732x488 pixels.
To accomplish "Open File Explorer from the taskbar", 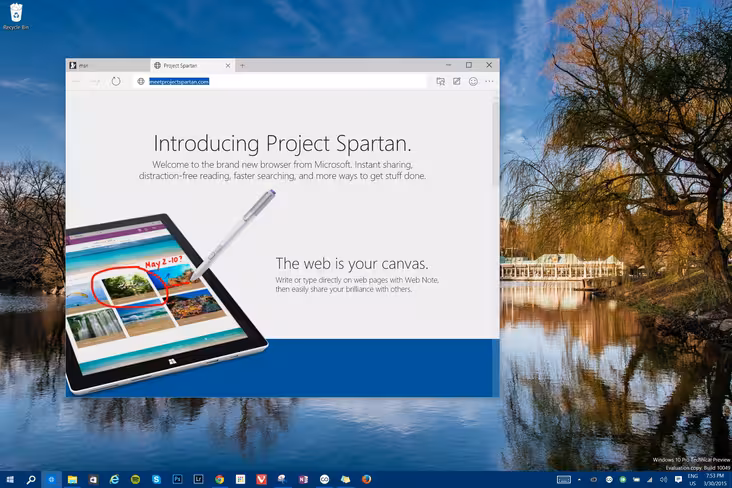I will 72,480.
